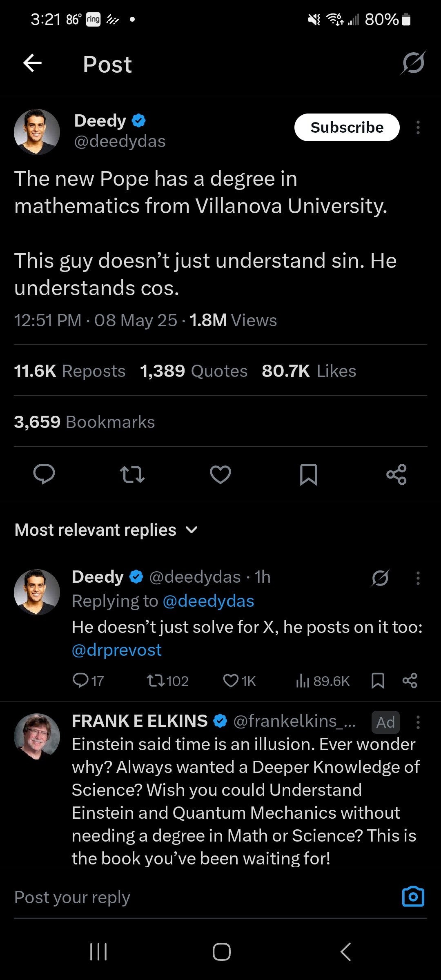Go back using the top arrow
The width and height of the screenshot is (441, 980).
(x=33, y=63)
